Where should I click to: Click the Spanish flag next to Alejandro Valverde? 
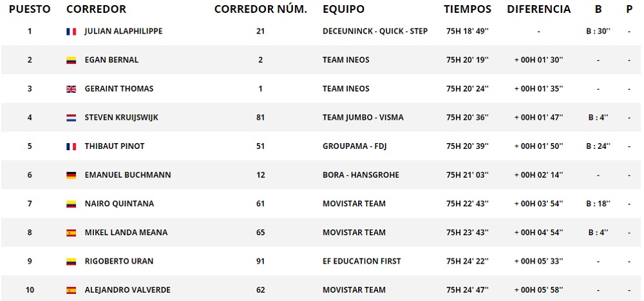[71, 291]
